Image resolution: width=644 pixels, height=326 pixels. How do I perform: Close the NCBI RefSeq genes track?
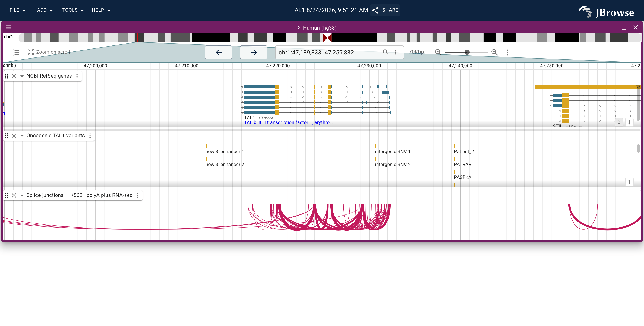coord(14,76)
